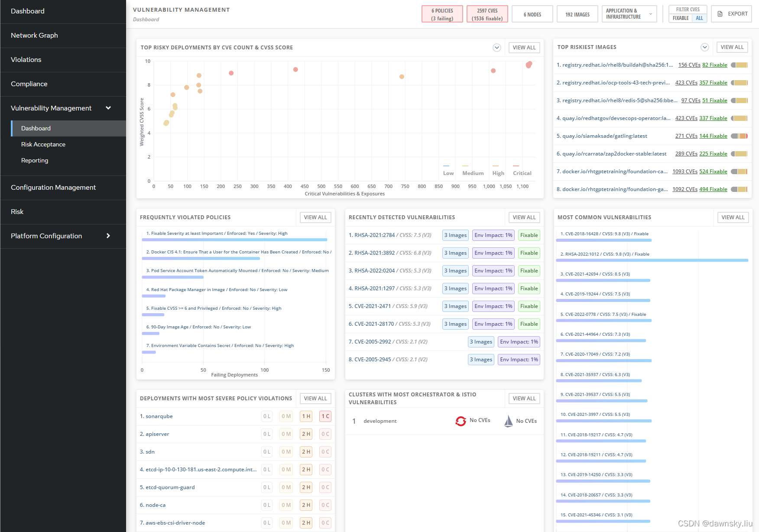Viewport: 759px width, 532px height.
Task: Open 1093 CVEs link for foundation-ca image
Action: (685, 172)
